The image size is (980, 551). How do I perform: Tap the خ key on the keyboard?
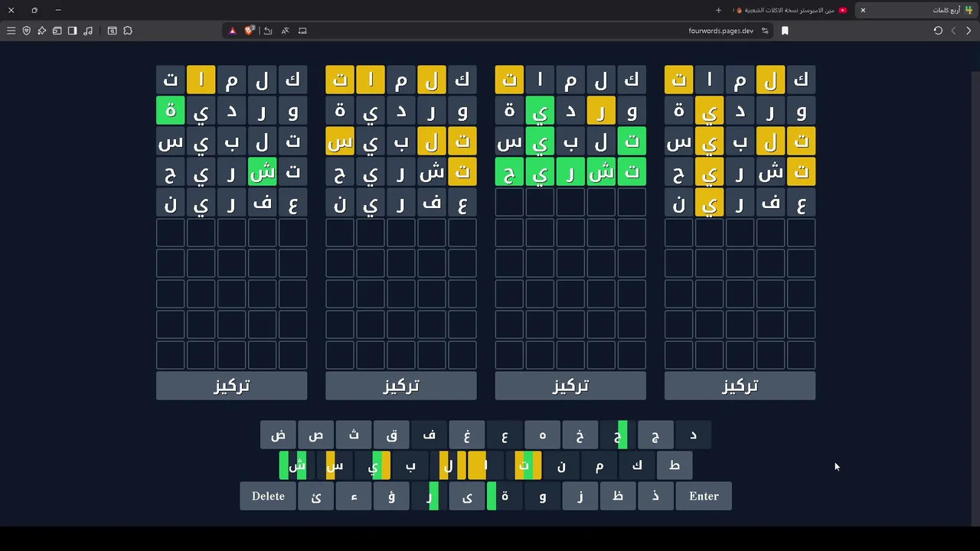[x=580, y=435]
